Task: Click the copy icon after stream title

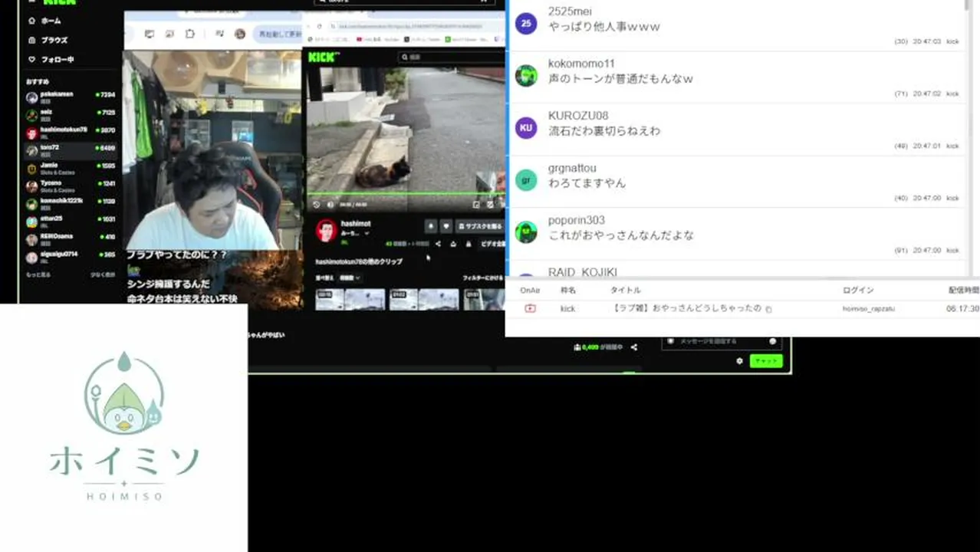Action: (x=768, y=309)
